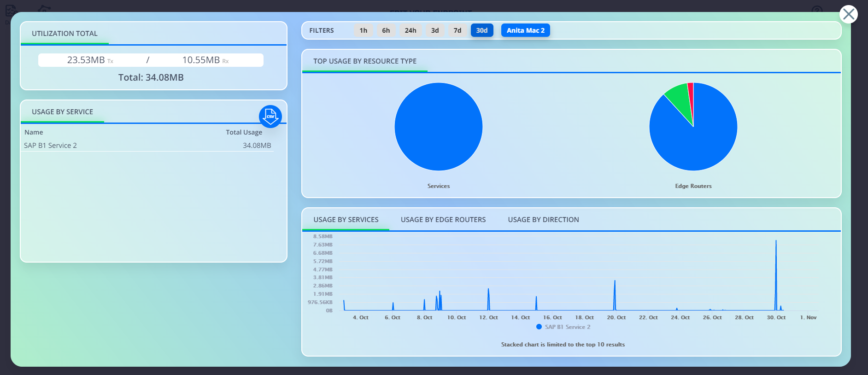Click the 34.08MB total usage value

pos(257,146)
